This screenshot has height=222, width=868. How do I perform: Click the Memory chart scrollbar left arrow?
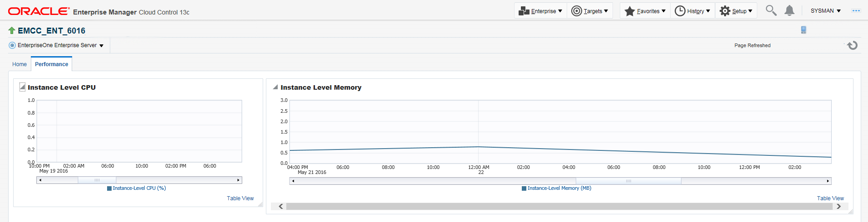[293, 181]
